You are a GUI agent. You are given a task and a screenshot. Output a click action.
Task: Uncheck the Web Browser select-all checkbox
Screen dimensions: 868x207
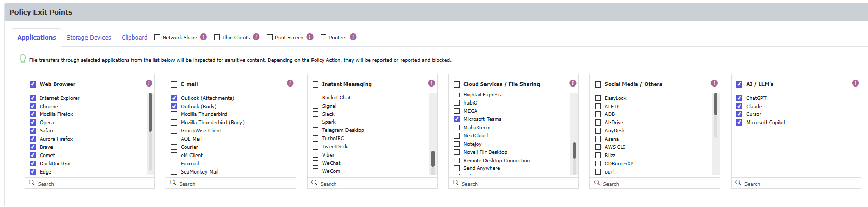click(33, 84)
